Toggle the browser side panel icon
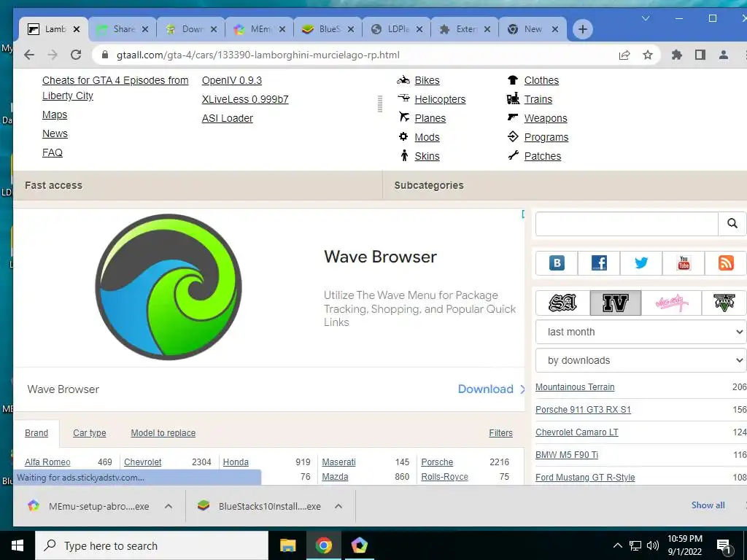The image size is (747, 560). click(700, 55)
